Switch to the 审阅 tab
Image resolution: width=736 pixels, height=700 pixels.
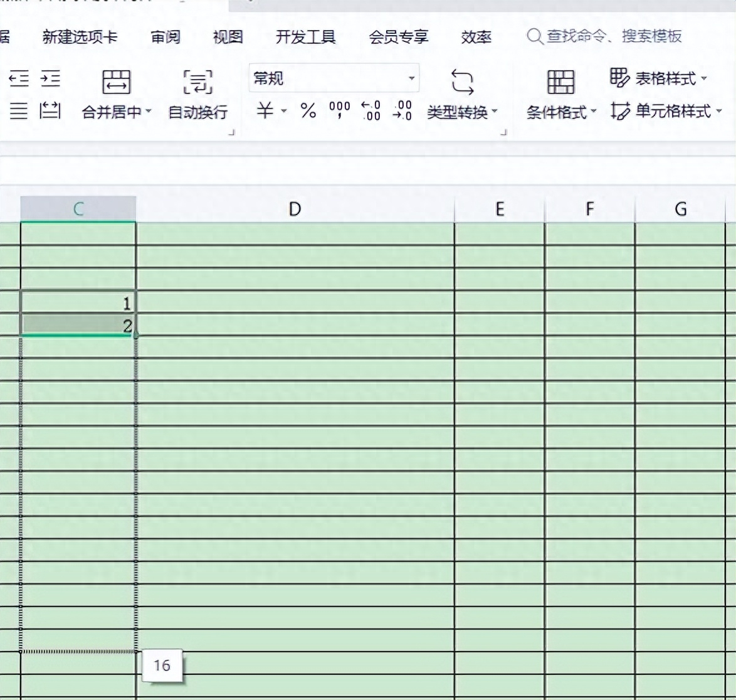tap(166, 36)
